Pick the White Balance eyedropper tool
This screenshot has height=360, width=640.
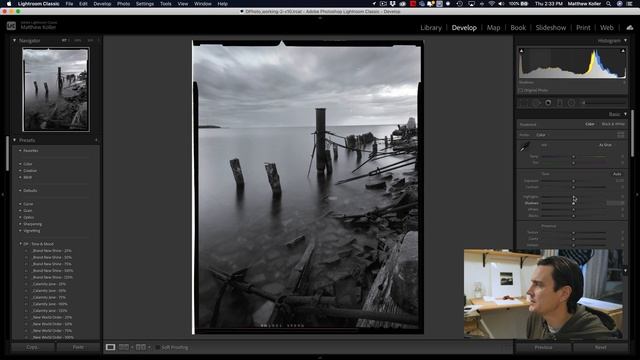pyautogui.click(x=525, y=147)
